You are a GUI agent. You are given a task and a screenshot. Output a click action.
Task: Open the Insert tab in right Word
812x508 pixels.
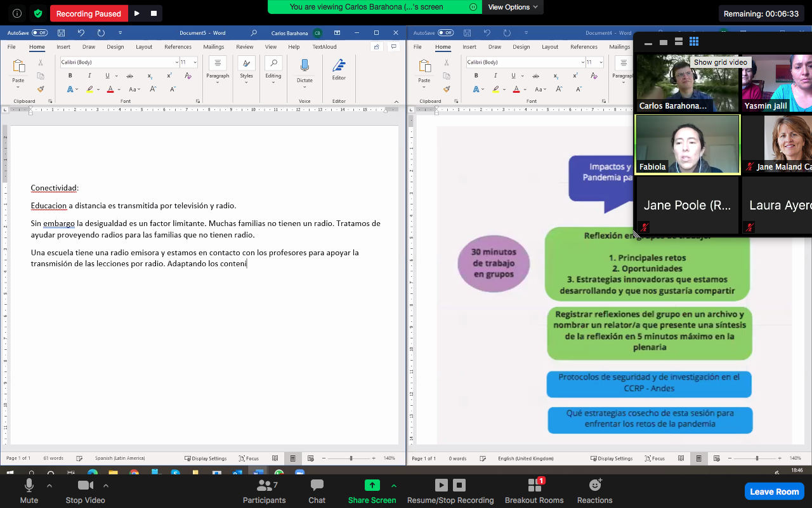tap(469, 47)
